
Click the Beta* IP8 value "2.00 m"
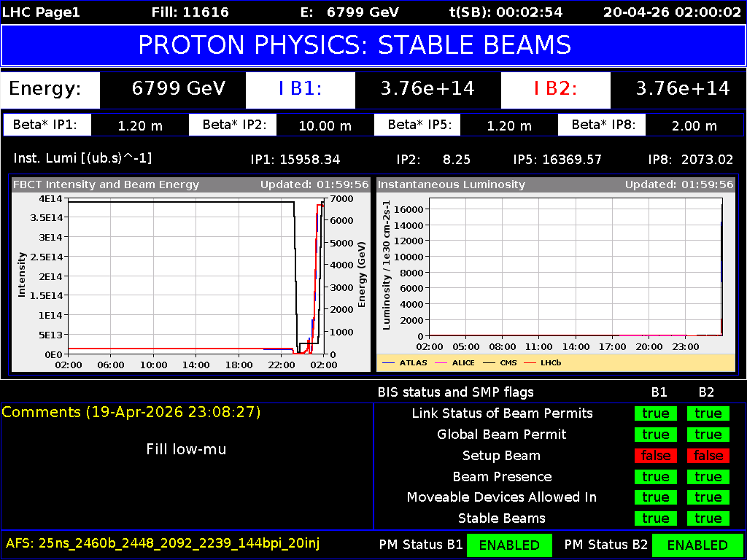(694, 125)
